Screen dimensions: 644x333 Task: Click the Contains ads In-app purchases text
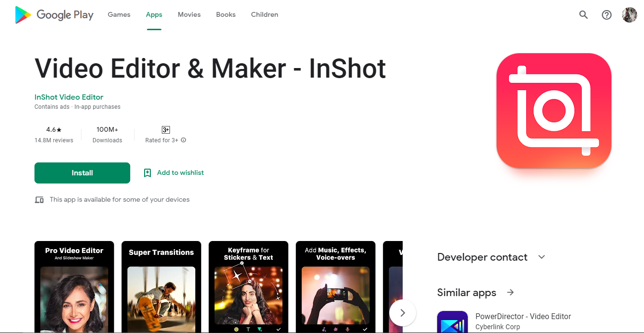[78, 107]
